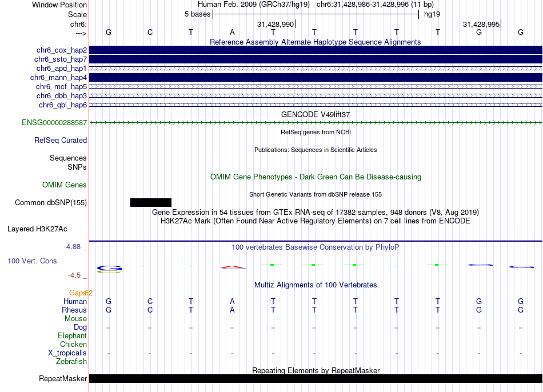Click the orange Gaps label

[78, 293]
